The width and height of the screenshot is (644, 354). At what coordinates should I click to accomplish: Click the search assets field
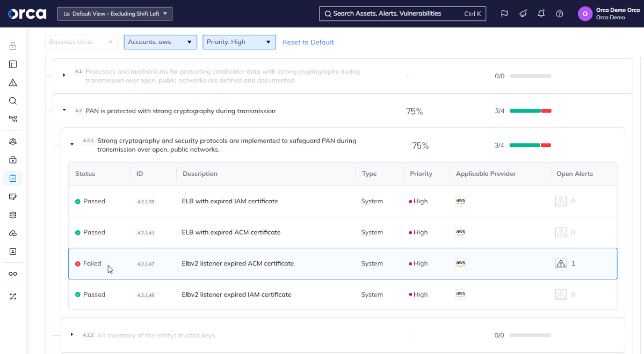[x=402, y=13]
